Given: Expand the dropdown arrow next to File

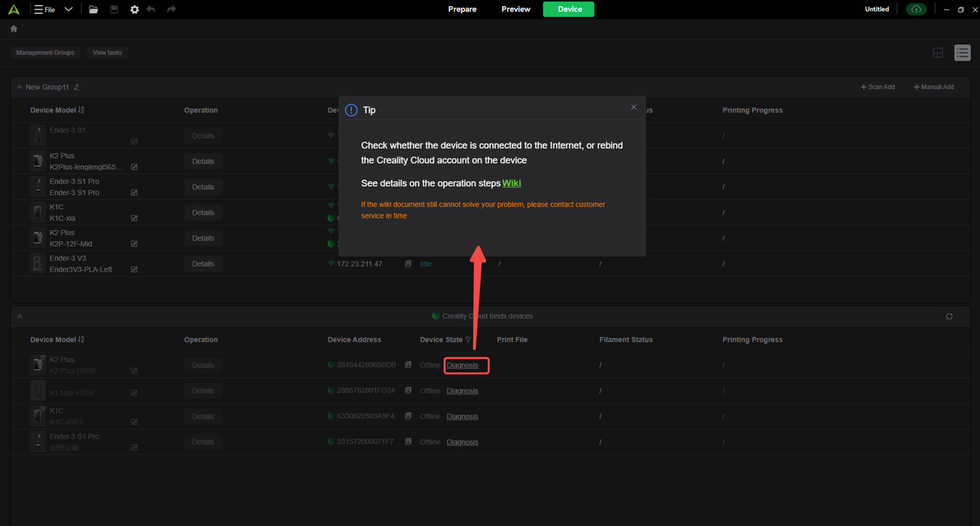Looking at the screenshot, I should pyautogui.click(x=68, y=9).
